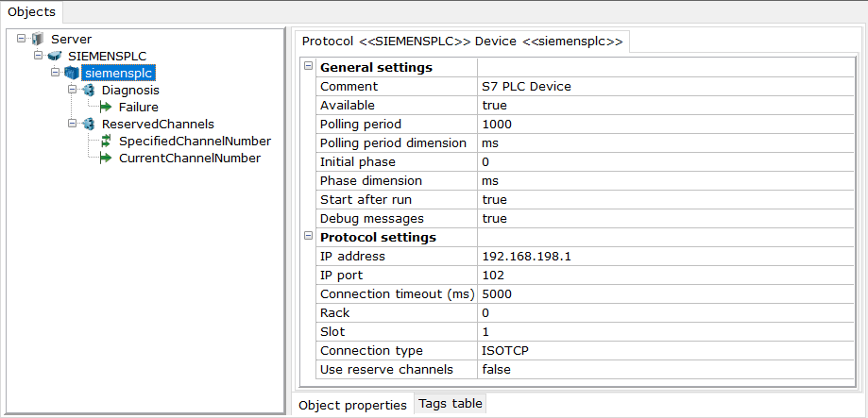Edit the Connection timeout value 5000
868x418 pixels.
tap(666, 294)
